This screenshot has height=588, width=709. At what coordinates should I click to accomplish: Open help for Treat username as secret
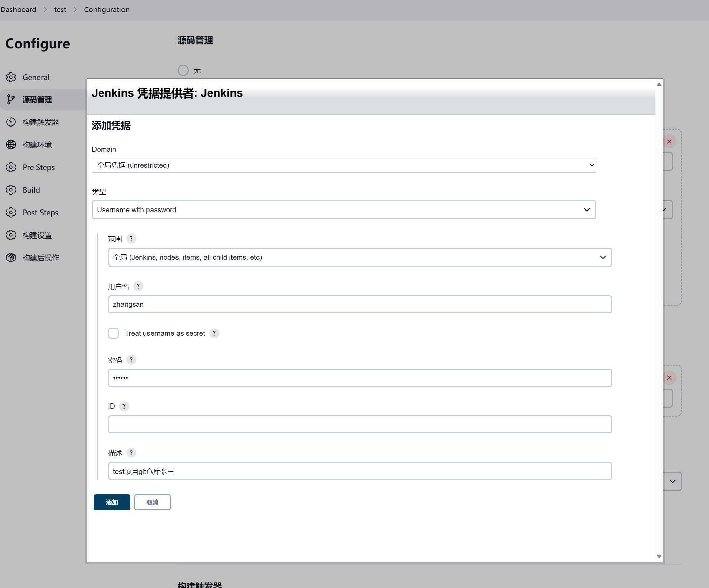tap(214, 333)
